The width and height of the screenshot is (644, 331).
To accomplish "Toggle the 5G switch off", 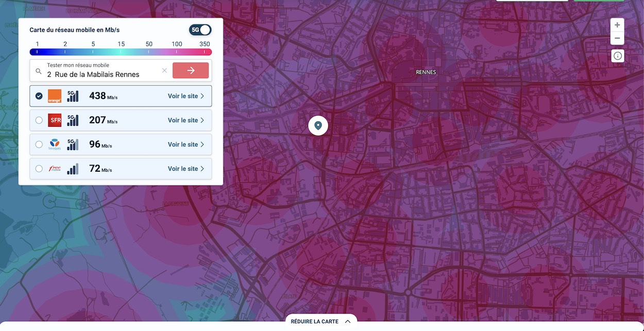I will tap(200, 30).
